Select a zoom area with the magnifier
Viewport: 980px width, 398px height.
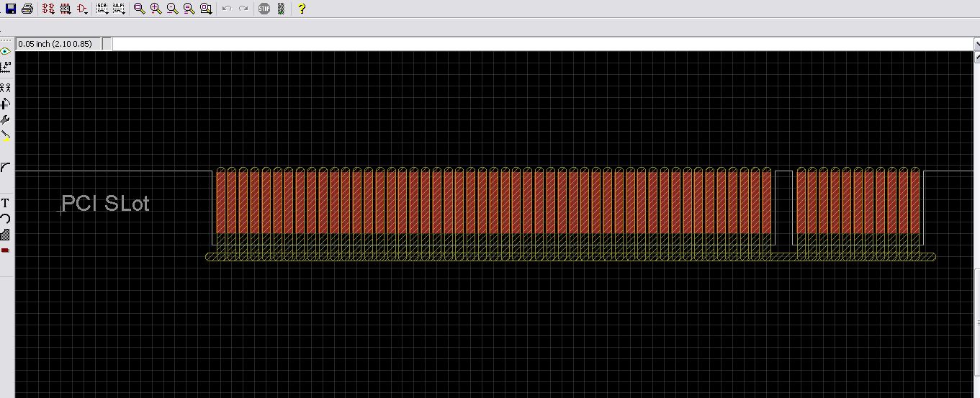[206, 9]
